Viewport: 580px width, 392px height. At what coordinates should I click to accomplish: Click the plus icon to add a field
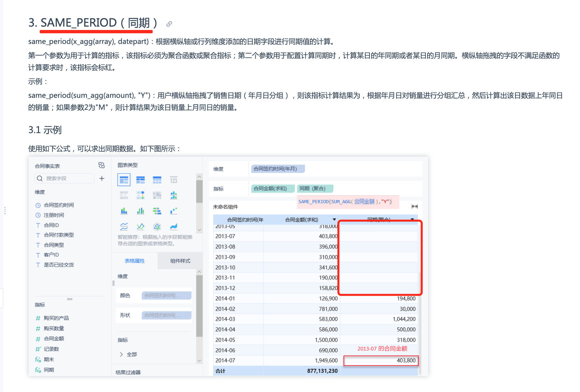click(102, 178)
